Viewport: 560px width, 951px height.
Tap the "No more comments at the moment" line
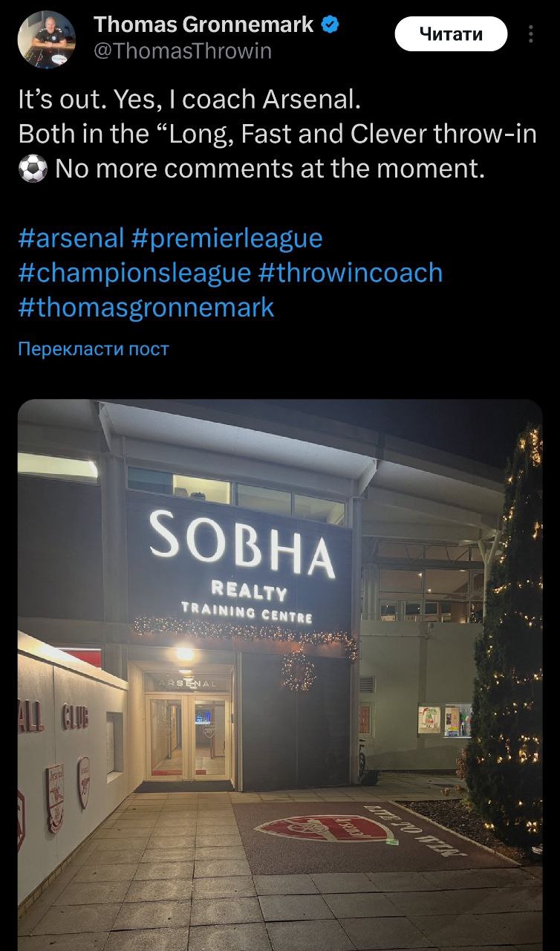click(x=270, y=169)
